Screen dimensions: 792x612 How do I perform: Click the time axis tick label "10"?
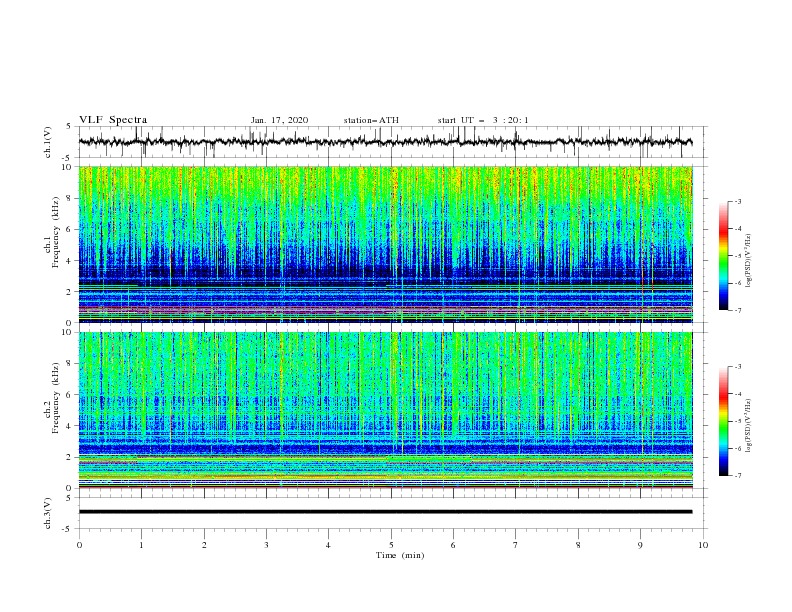click(703, 545)
